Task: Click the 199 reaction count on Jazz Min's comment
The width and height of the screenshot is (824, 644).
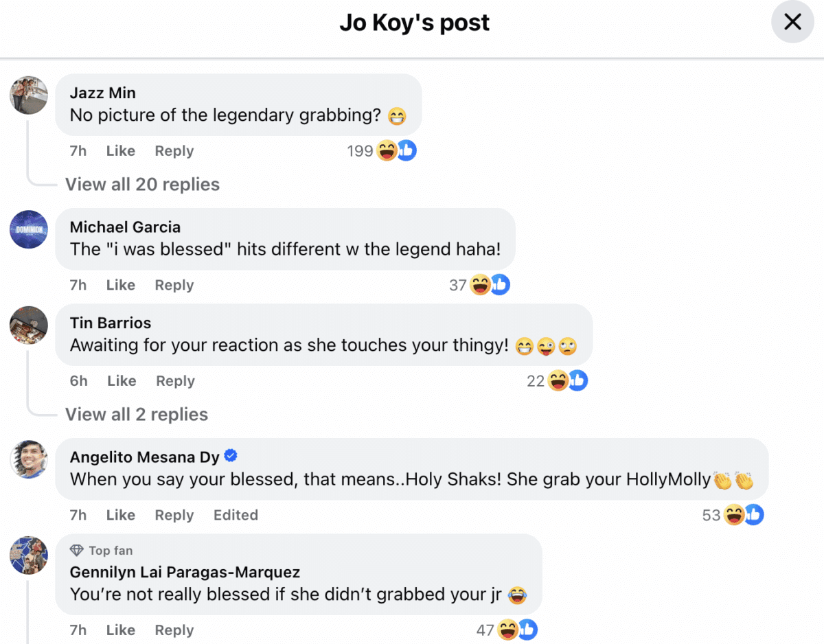Action: [x=360, y=150]
